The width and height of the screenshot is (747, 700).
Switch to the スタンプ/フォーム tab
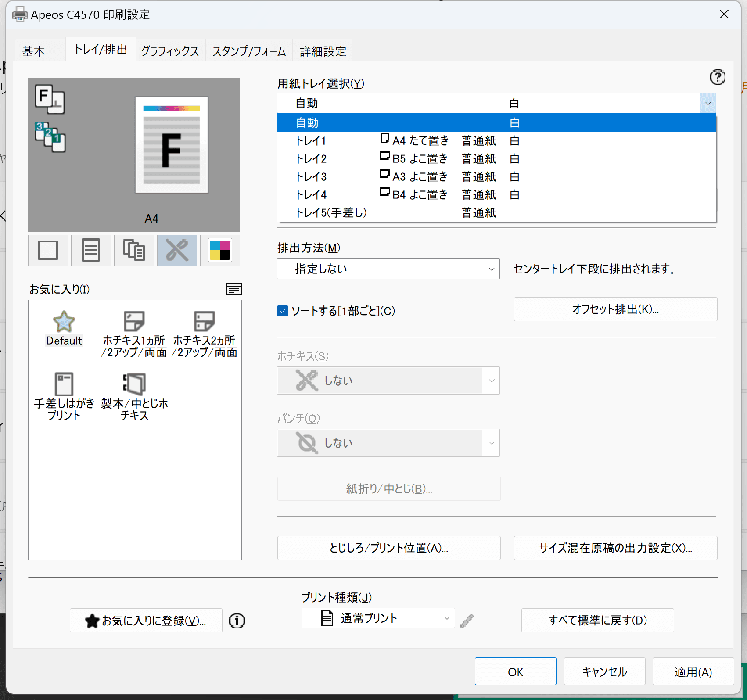pos(249,51)
